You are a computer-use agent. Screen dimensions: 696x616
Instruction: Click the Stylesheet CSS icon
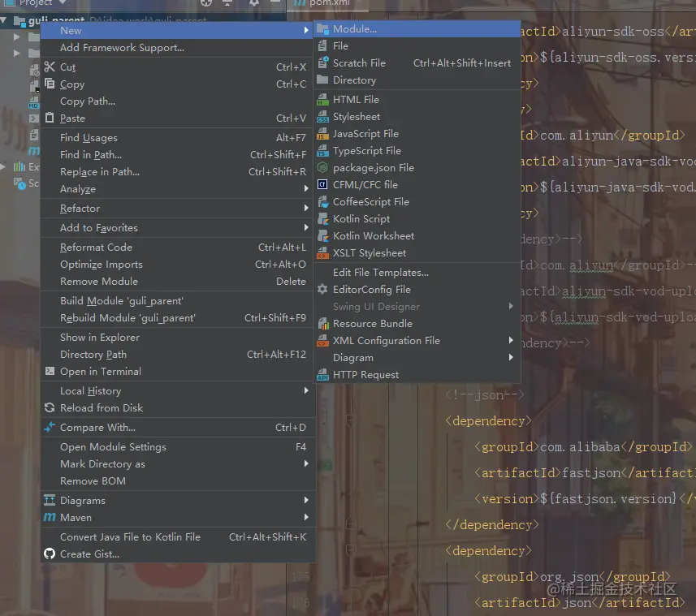click(322, 117)
